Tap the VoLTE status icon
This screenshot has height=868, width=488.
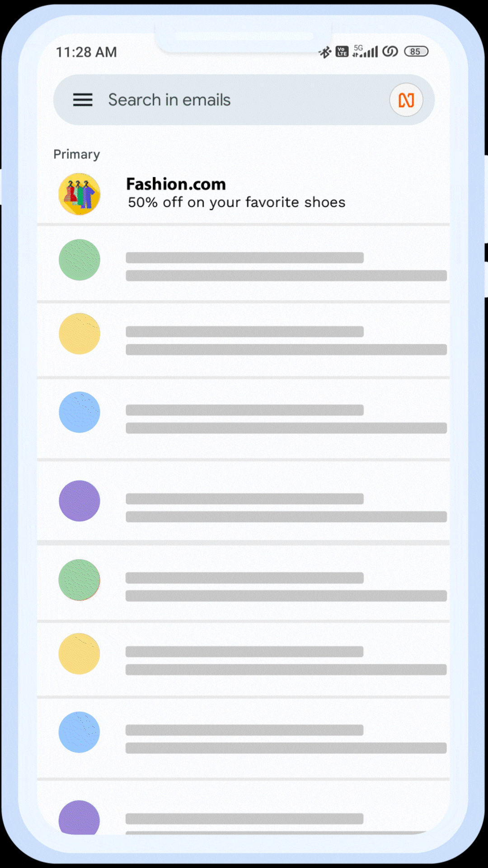click(342, 52)
